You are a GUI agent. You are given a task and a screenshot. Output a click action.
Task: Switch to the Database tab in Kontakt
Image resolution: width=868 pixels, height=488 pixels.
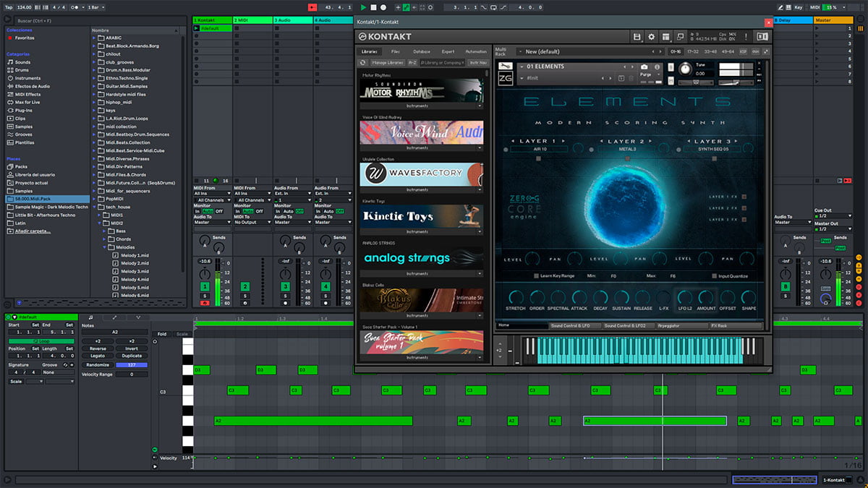pyautogui.click(x=421, y=51)
